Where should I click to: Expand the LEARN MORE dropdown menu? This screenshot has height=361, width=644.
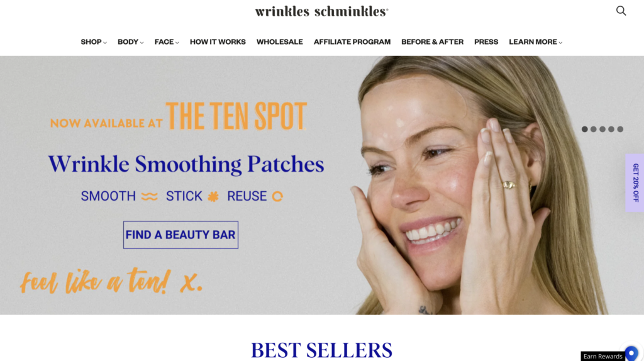(536, 42)
